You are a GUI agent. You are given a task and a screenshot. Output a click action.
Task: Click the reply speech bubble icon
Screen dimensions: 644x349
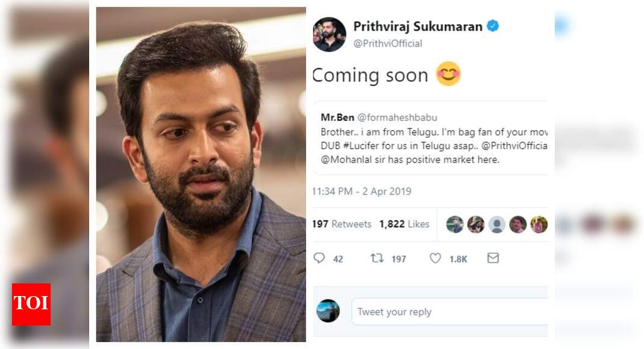click(x=319, y=258)
